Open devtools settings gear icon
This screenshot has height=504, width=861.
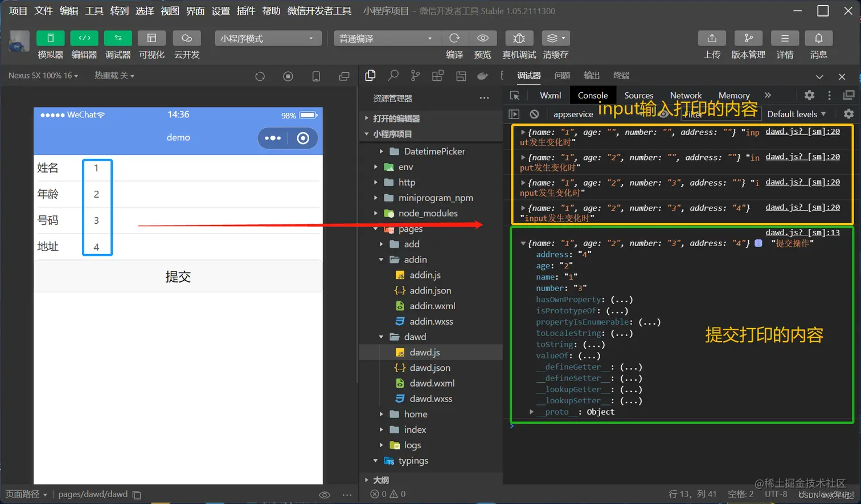pyautogui.click(x=809, y=95)
